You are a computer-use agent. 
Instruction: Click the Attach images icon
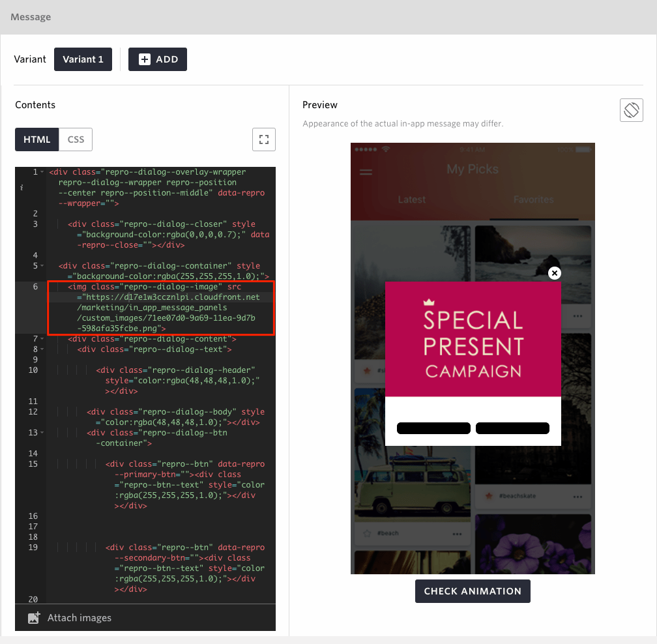[x=33, y=617]
